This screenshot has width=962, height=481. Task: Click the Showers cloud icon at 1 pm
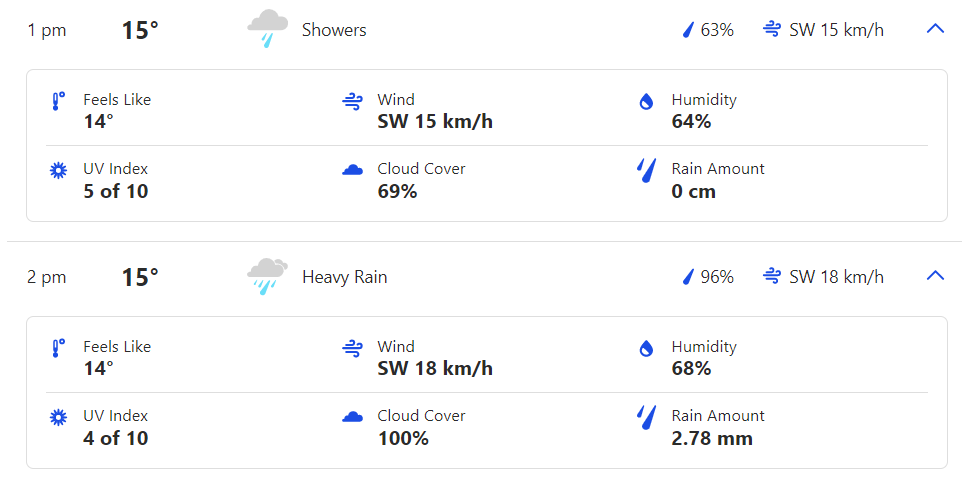tap(267, 29)
